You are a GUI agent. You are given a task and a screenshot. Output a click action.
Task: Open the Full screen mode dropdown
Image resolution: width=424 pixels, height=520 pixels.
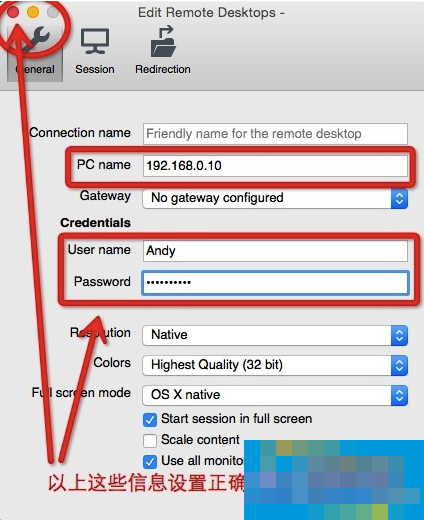275,395
